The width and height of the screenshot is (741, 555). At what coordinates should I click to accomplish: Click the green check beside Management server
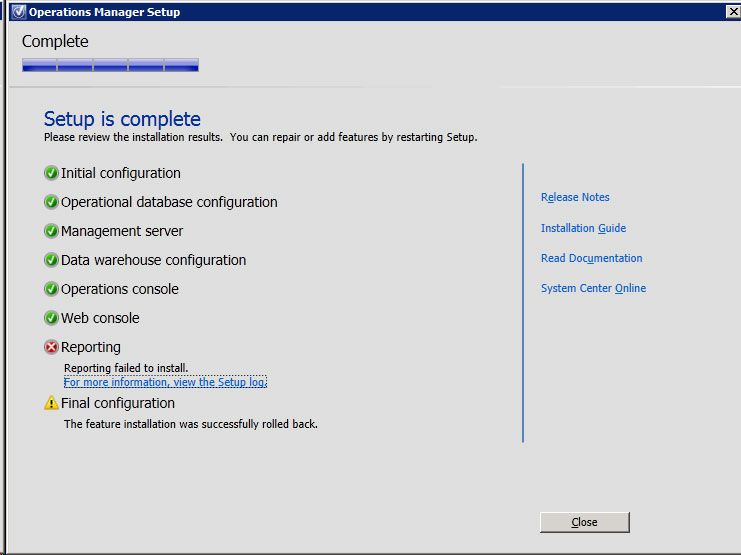pyautogui.click(x=51, y=231)
